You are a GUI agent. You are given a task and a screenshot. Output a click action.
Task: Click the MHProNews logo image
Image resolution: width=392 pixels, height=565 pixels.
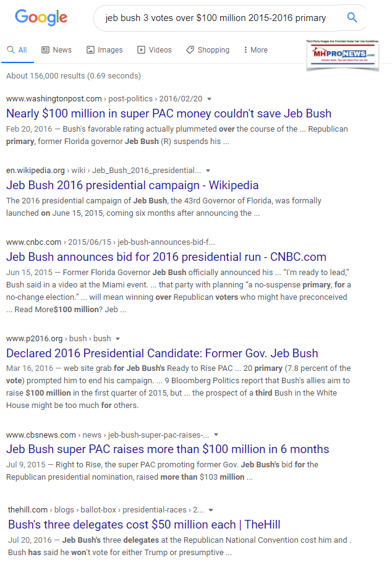tap(340, 54)
